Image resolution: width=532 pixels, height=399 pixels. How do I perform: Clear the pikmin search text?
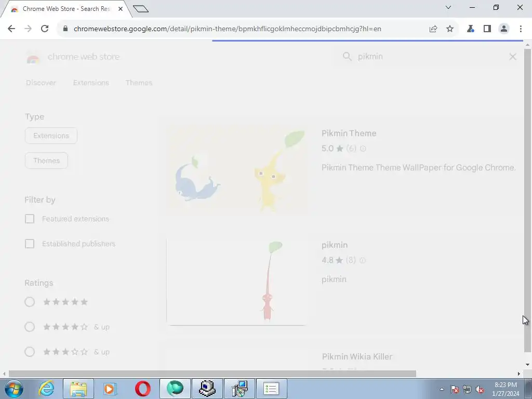click(513, 57)
